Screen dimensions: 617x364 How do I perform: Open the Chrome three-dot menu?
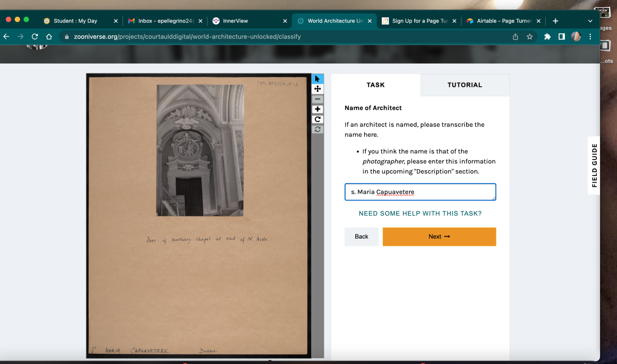590,37
